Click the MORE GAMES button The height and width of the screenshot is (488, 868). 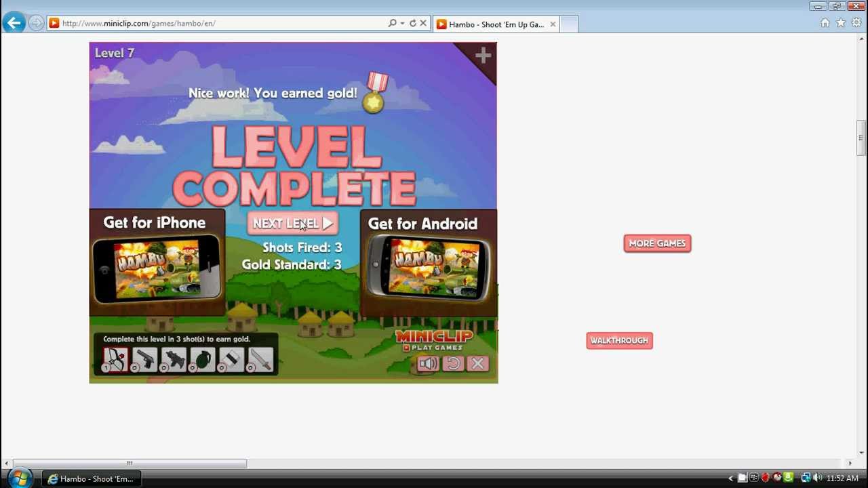pos(657,243)
